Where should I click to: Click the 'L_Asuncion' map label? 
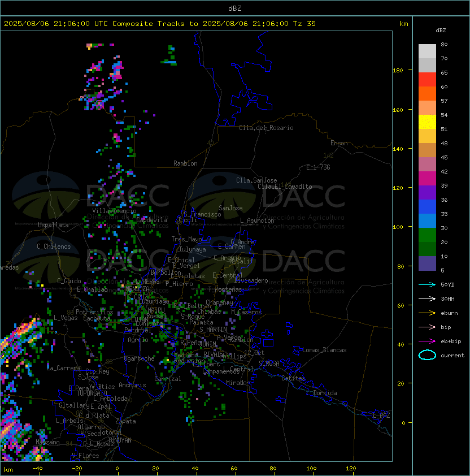coord(257,220)
